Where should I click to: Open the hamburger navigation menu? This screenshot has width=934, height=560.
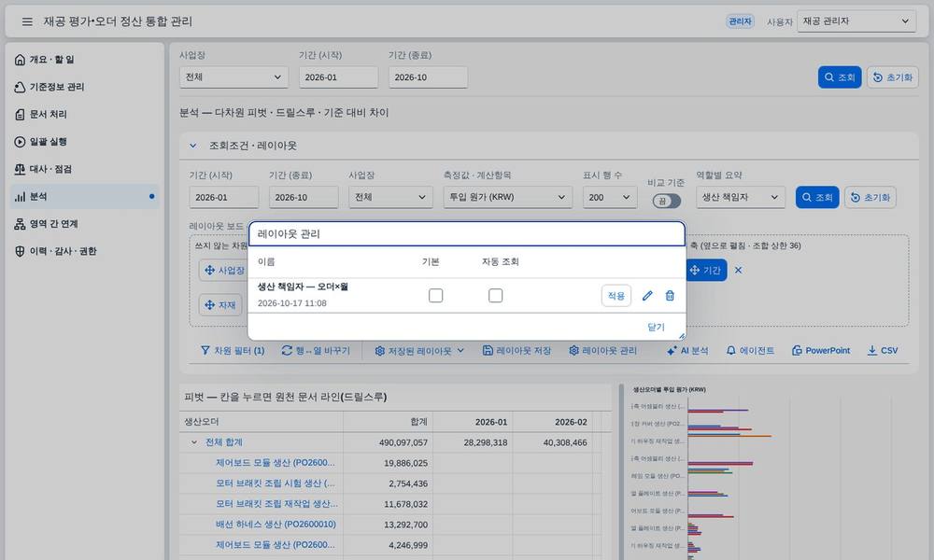(27, 21)
